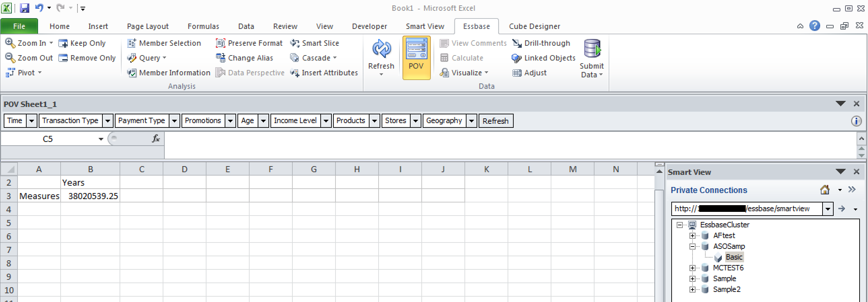Viewport: 868px width, 302px height.
Task: Click the connection URL field
Action: point(747,209)
